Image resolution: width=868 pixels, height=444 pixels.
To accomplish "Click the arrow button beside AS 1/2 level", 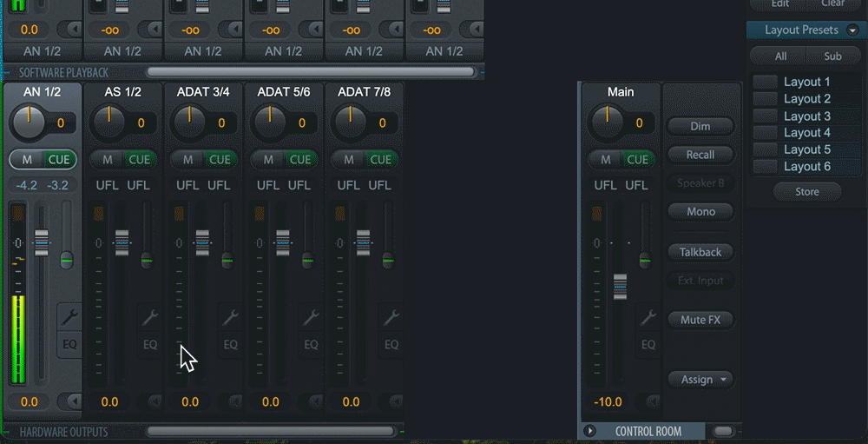I will pyautogui.click(x=153, y=401).
